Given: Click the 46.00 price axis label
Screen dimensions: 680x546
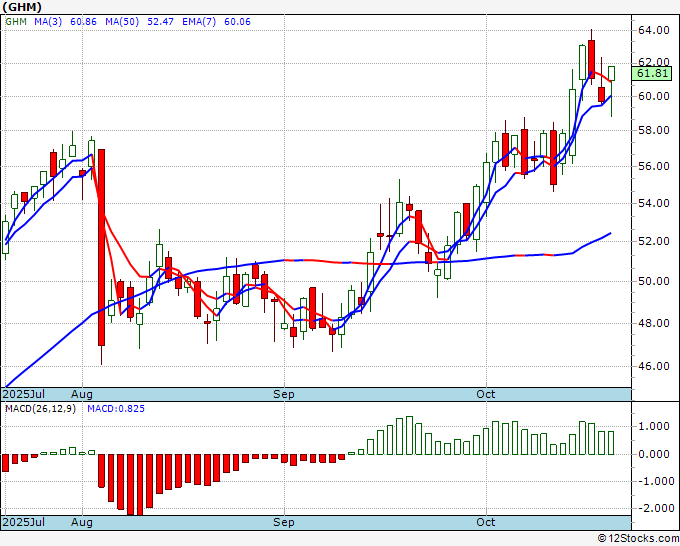Looking at the screenshot, I should point(654,366).
